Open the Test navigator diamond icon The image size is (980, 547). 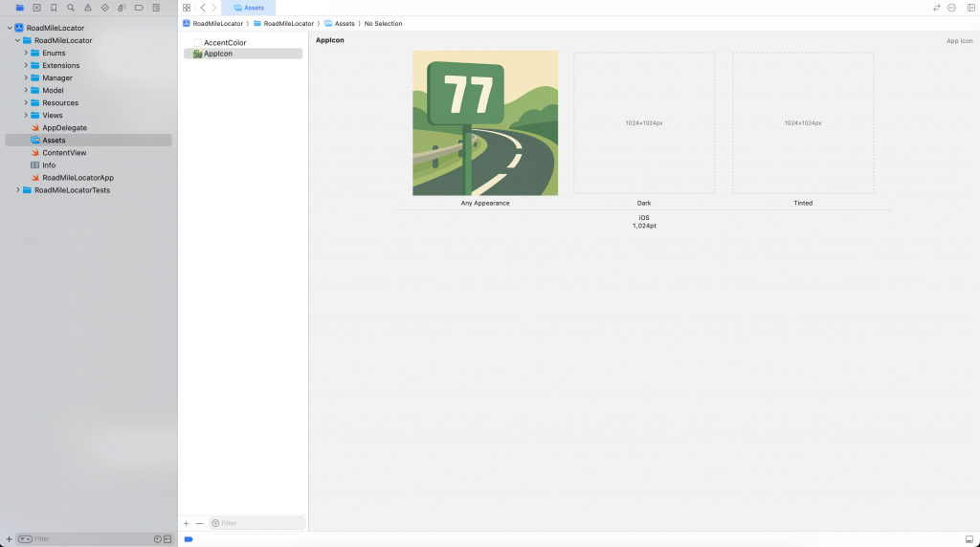click(x=104, y=8)
